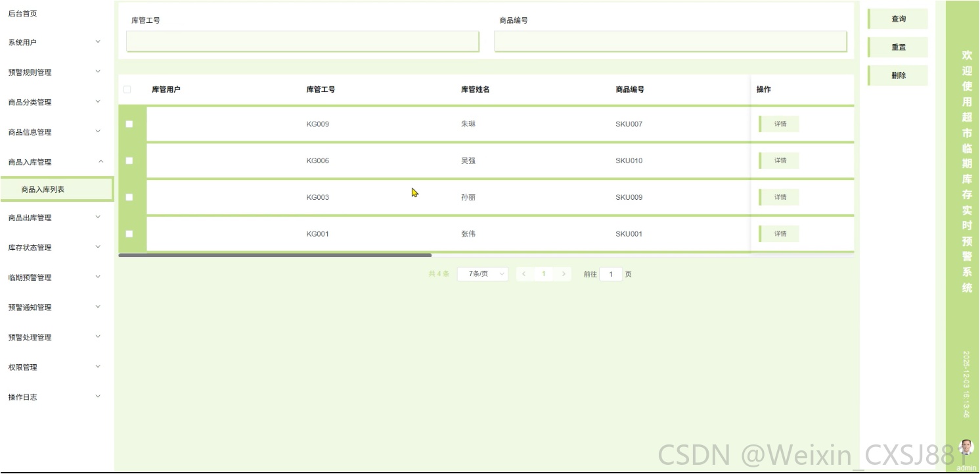Click the table's horizontal scrollbar
Viewport: 980px width, 474px height.
pos(275,255)
